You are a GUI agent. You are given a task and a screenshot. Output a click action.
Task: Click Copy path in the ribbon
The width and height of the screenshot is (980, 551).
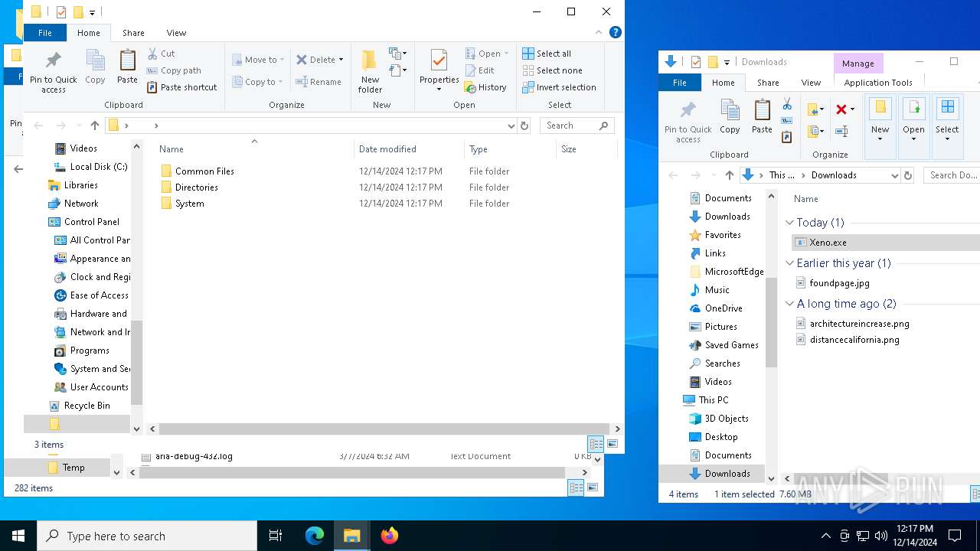point(174,70)
